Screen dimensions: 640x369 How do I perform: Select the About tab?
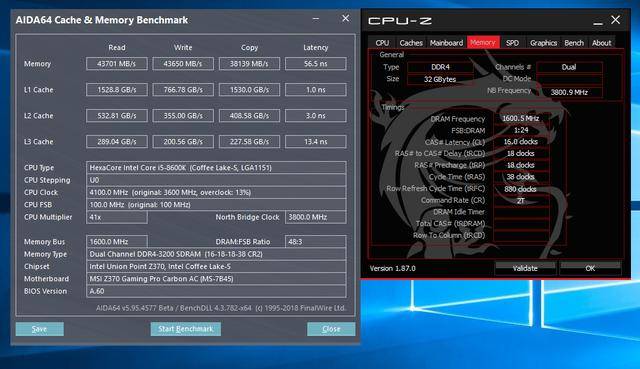601,42
